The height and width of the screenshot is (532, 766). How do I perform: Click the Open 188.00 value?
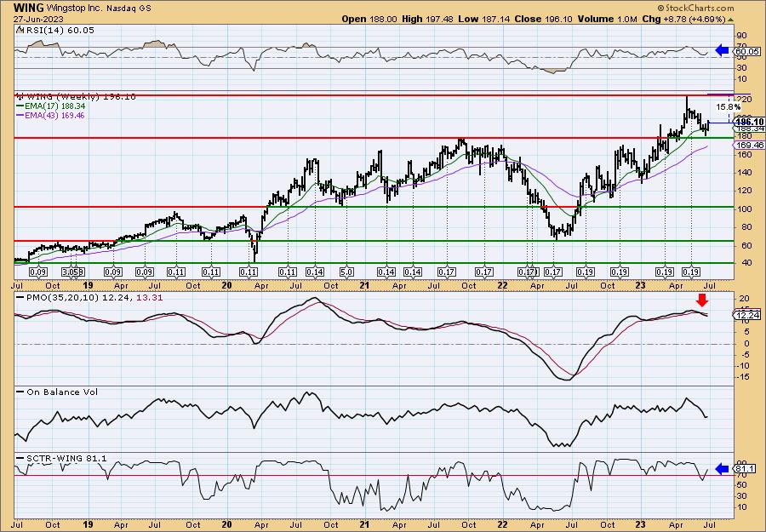coord(369,19)
